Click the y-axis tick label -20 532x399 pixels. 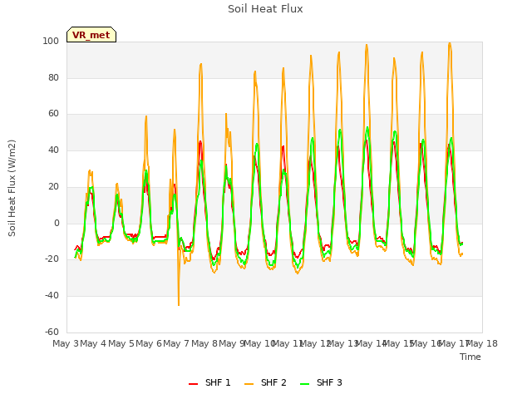52,259
